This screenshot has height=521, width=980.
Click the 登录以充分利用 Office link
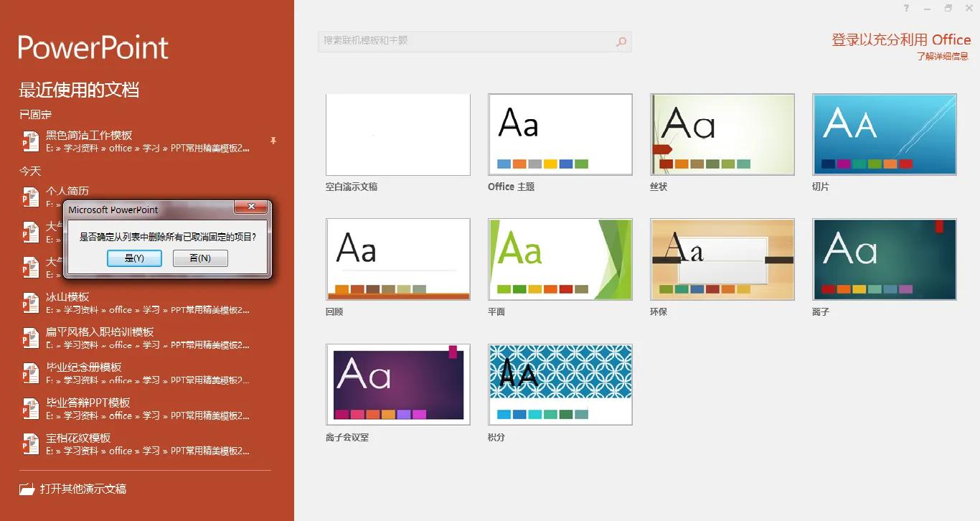pyautogui.click(x=901, y=40)
